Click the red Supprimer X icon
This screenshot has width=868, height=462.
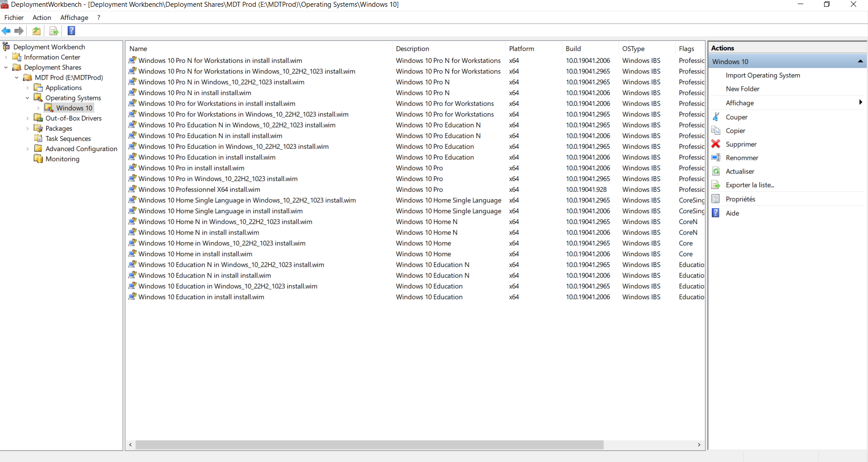(716, 144)
